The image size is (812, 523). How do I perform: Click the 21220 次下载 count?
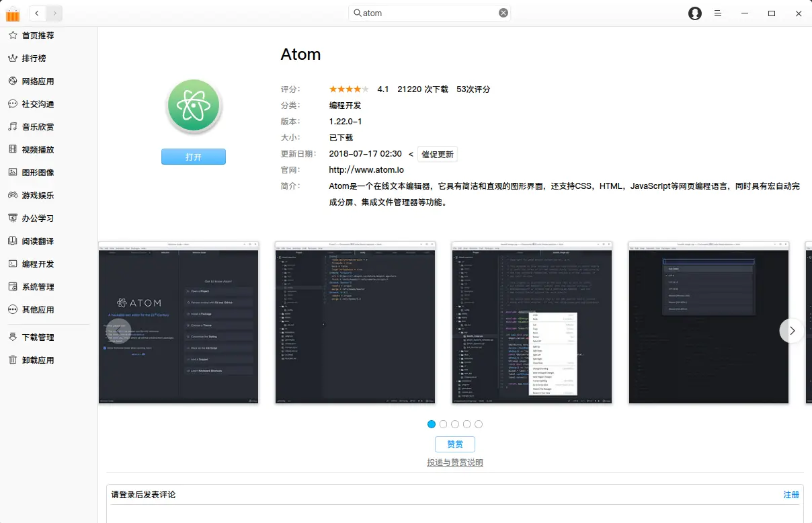[423, 89]
